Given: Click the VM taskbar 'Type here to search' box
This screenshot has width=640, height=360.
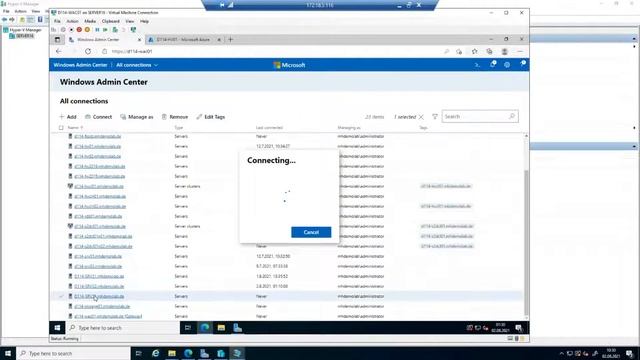Looking at the screenshot, I should click(122, 328).
